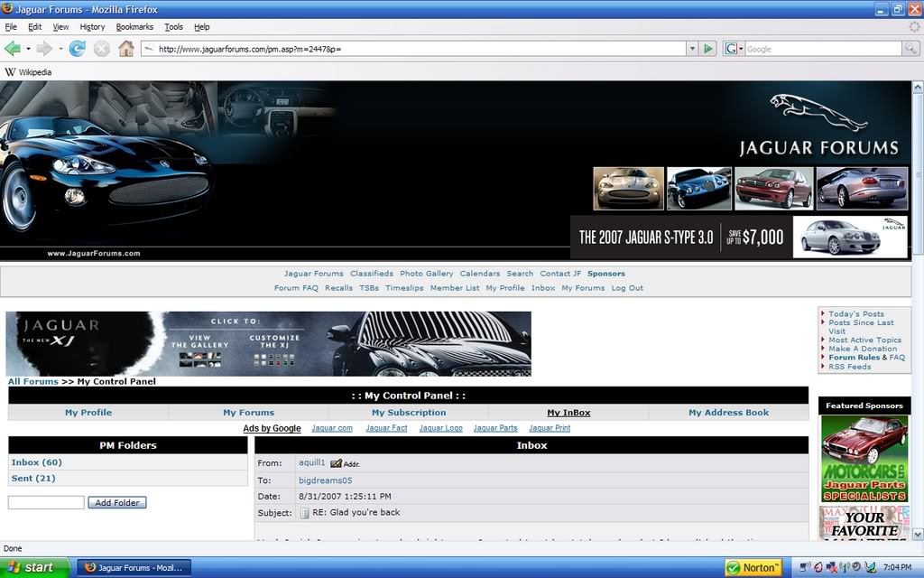The height and width of the screenshot is (578, 924).
Task: Select the Jaguar Forums taskbar item
Action: coord(134,567)
